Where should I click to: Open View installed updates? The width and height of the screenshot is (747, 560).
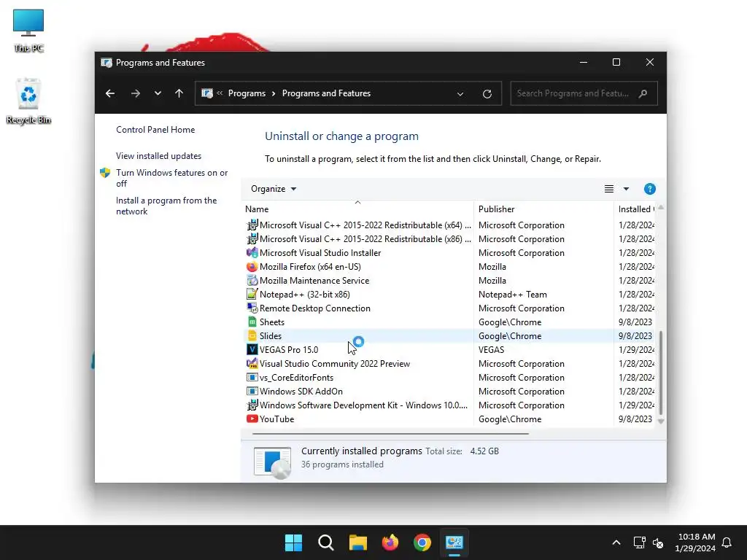158,156
